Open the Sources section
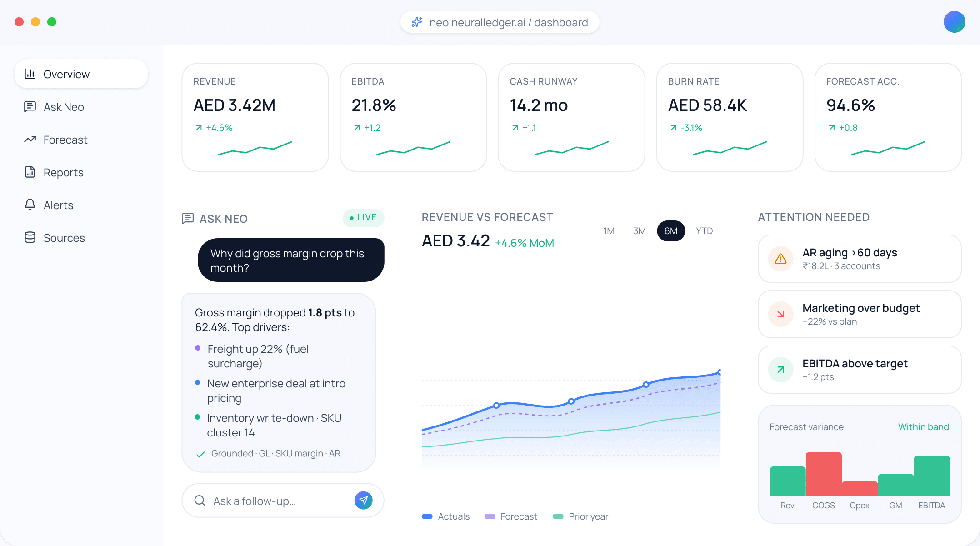Viewport: 980px width, 546px height. pyautogui.click(x=81, y=238)
